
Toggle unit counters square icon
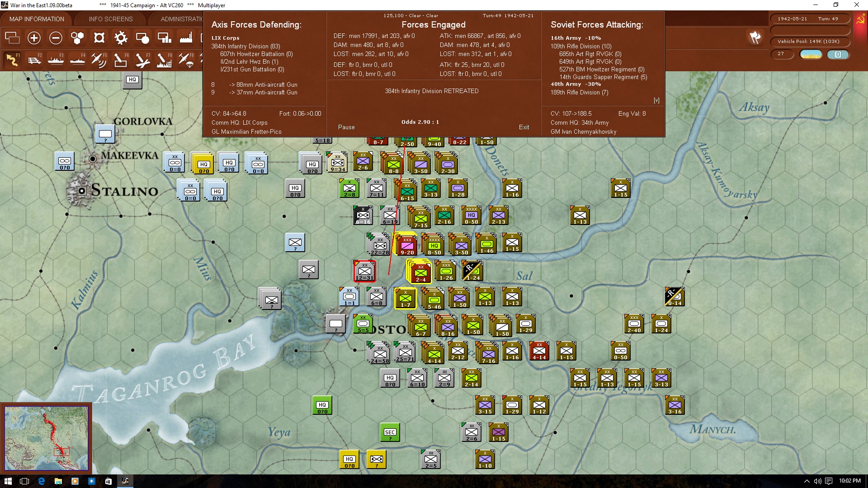[x=99, y=38]
